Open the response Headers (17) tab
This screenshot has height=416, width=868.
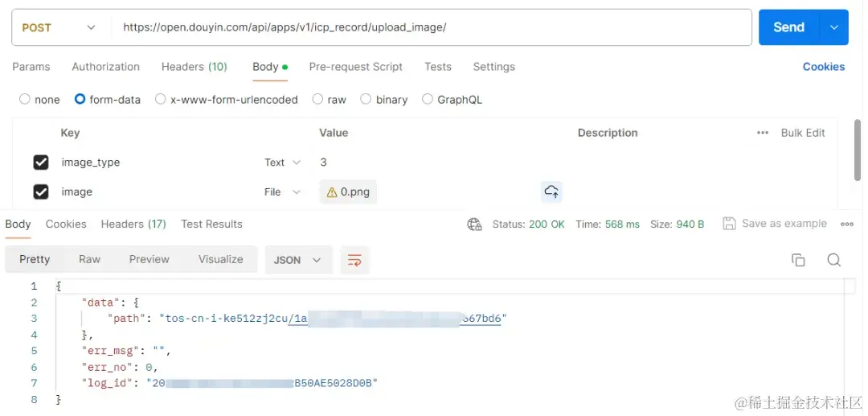click(133, 224)
